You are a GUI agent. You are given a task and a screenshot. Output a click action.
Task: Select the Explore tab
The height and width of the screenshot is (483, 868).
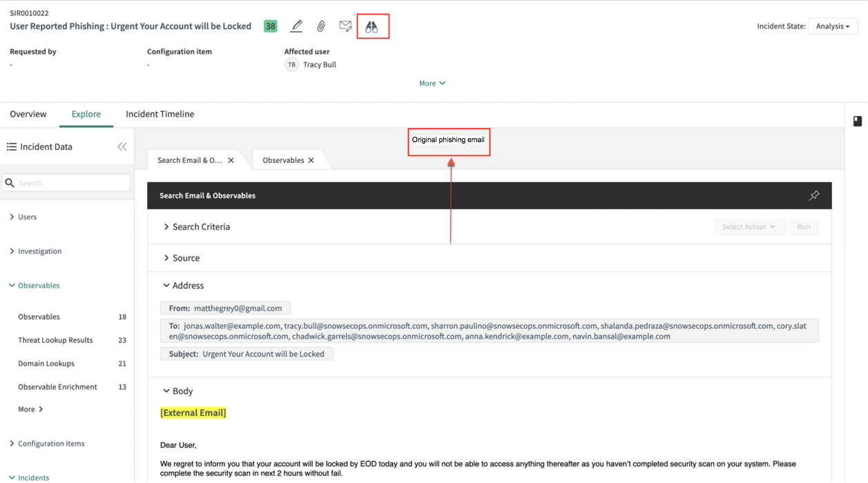click(x=86, y=114)
